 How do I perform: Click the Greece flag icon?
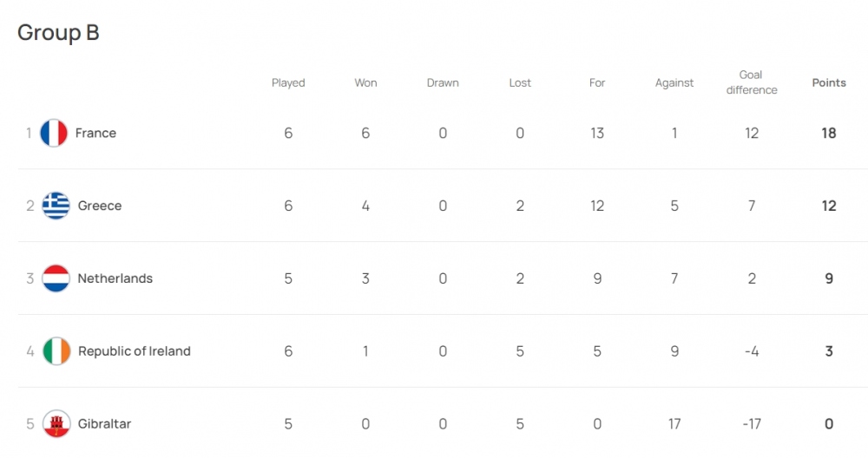coord(56,206)
